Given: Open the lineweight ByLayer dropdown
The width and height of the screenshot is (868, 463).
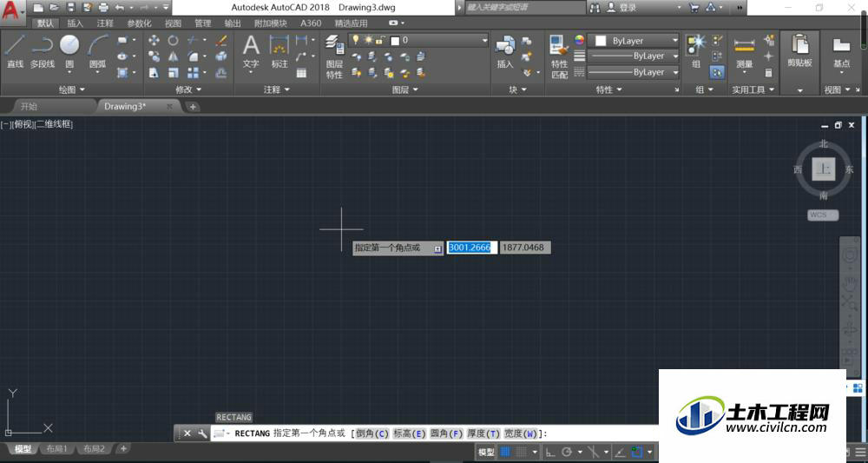Looking at the screenshot, I should [x=634, y=56].
